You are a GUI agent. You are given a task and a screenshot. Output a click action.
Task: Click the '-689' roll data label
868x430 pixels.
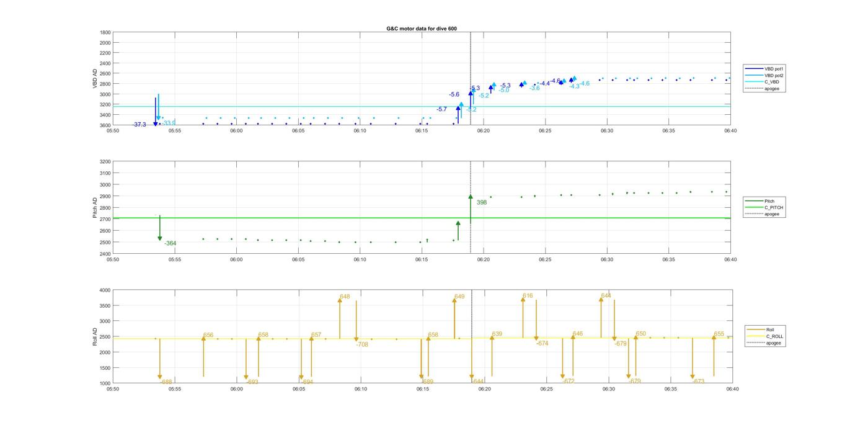427,382
